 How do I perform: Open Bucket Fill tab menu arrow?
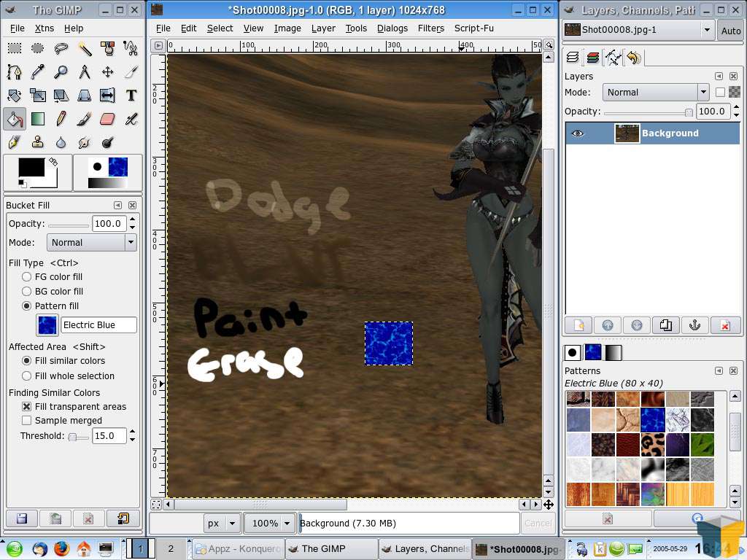117,205
